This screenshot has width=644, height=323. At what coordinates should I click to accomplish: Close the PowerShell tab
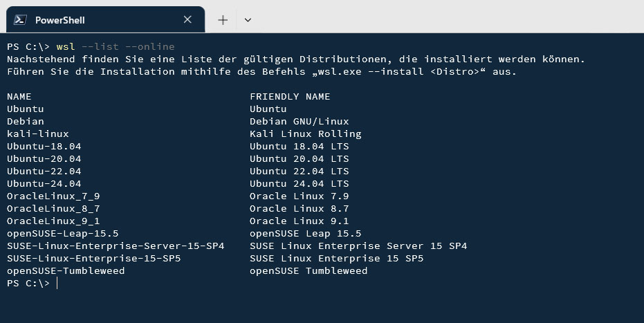coord(187,20)
